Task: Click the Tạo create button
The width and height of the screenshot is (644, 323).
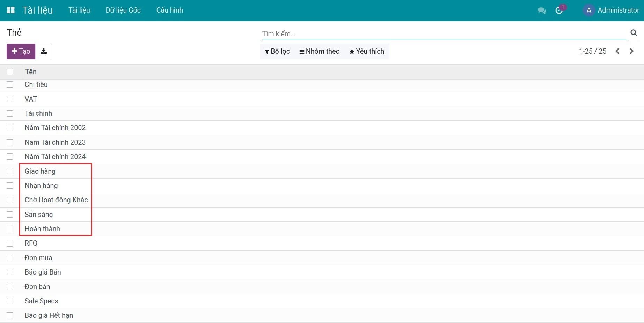Action: (21, 51)
